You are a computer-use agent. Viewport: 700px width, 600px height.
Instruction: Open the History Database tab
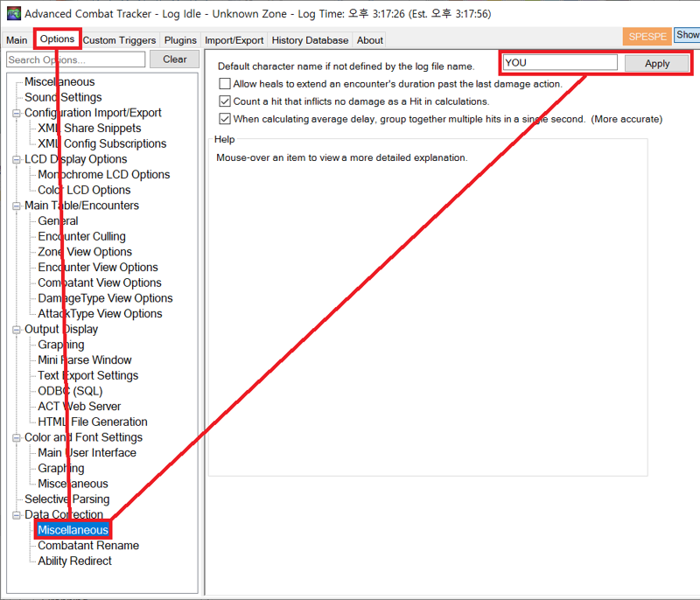click(x=310, y=40)
